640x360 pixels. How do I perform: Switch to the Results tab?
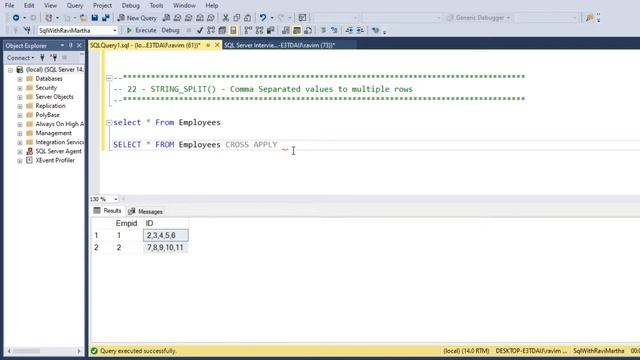[107, 211]
